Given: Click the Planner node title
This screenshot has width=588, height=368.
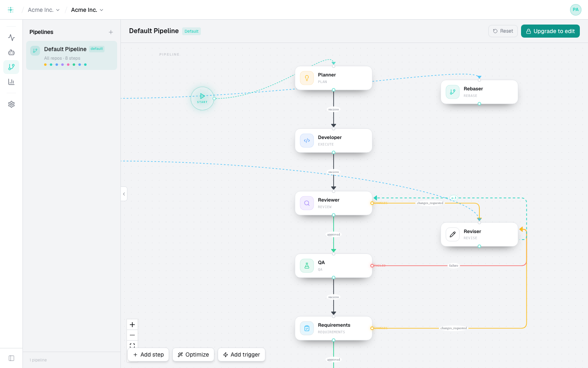Looking at the screenshot, I should pyautogui.click(x=327, y=75).
